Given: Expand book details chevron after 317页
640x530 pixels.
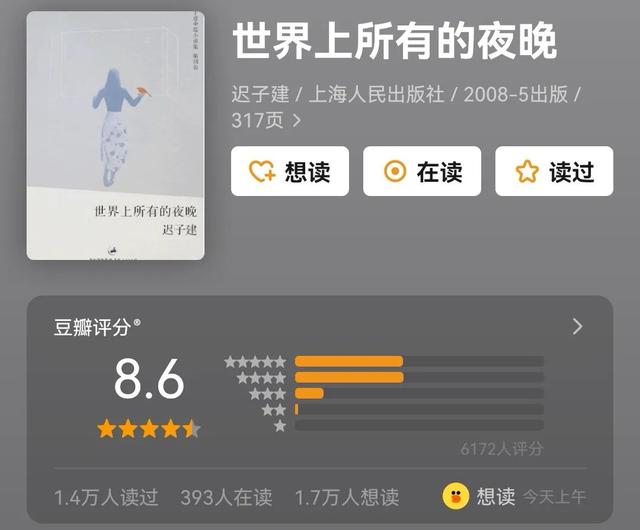Looking at the screenshot, I should tap(297, 120).
